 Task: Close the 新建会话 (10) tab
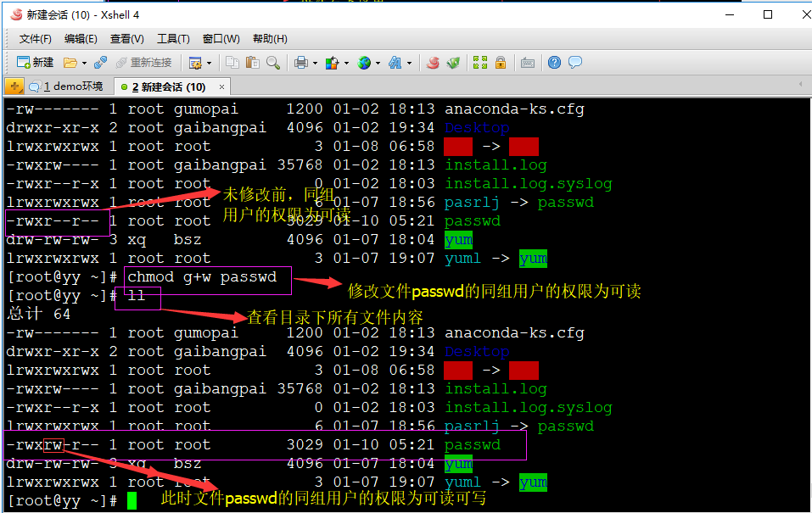221,86
